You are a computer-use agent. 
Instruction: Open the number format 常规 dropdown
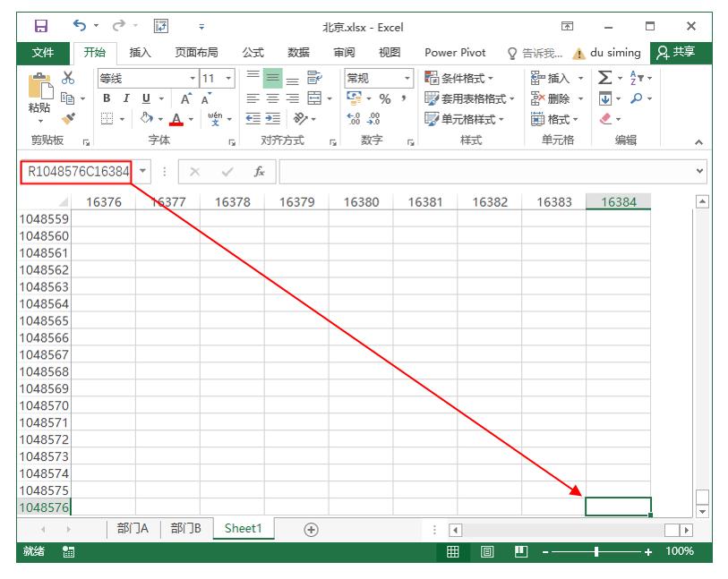(x=407, y=79)
